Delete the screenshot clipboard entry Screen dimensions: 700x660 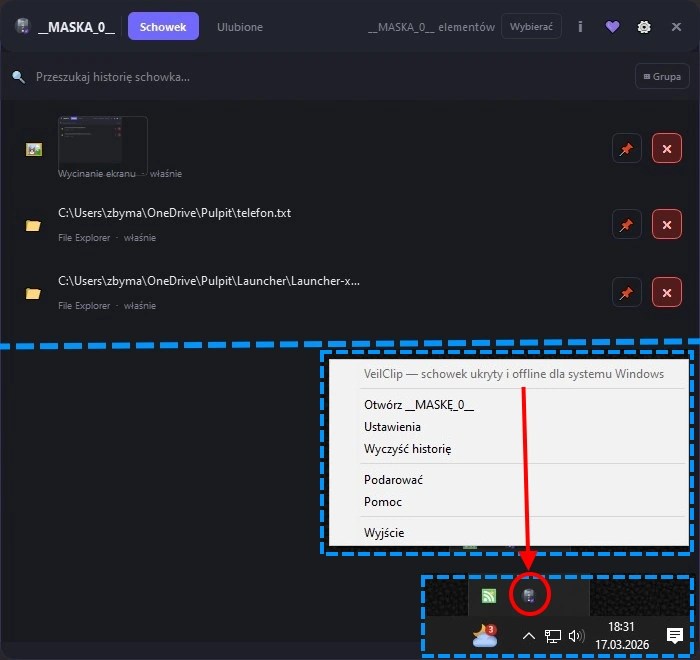pyautogui.click(x=666, y=149)
